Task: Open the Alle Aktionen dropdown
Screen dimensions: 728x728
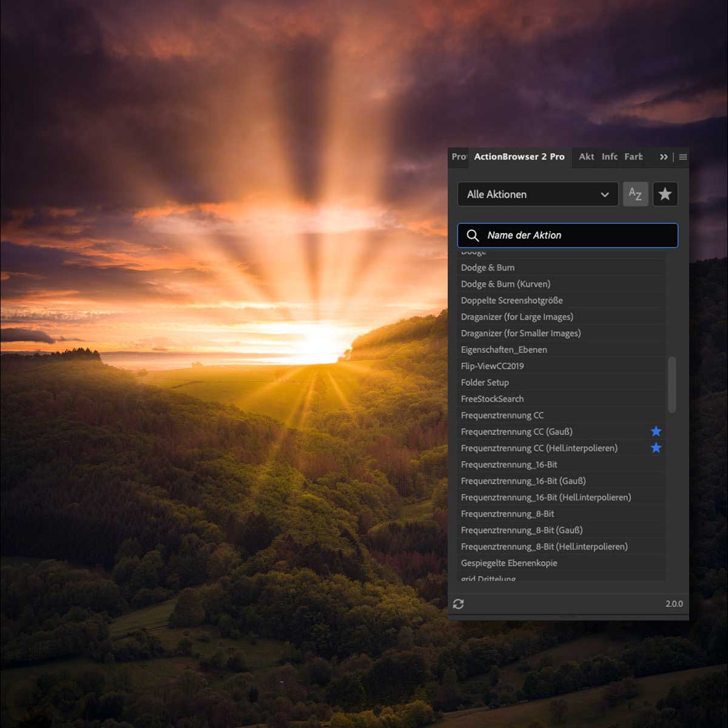Action: (538, 194)
